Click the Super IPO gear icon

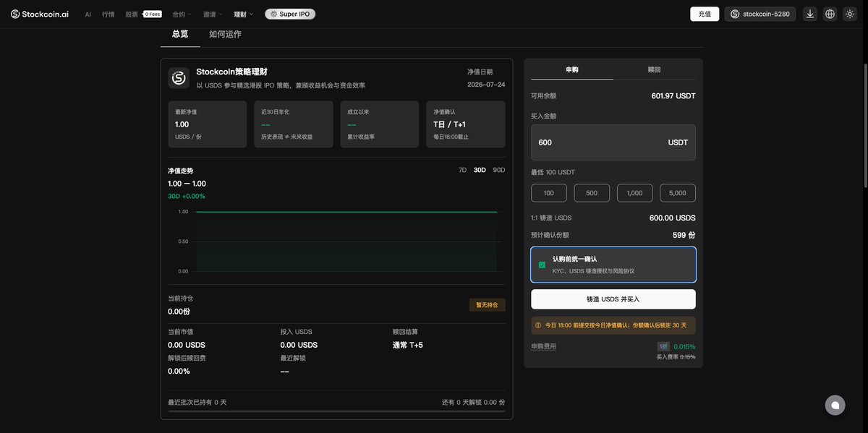(274, 14)
